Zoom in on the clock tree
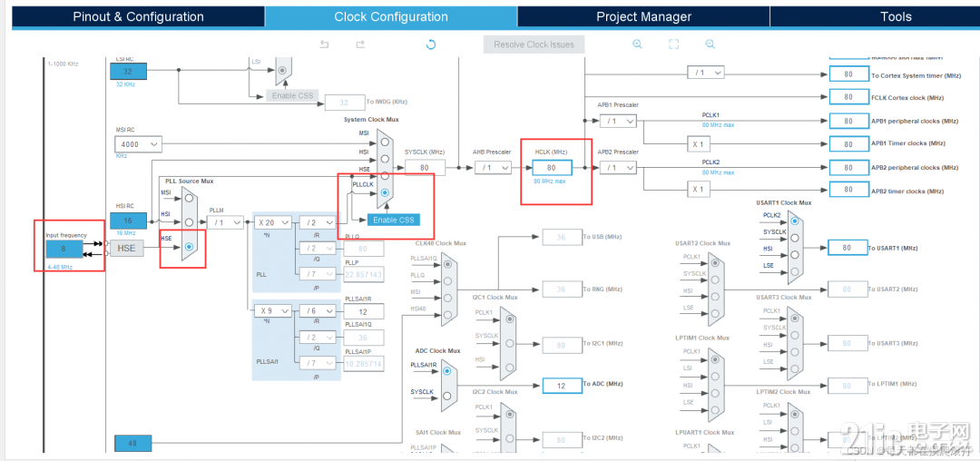The width and height of the screenshot is (980, 461). [x=637, y=44]
